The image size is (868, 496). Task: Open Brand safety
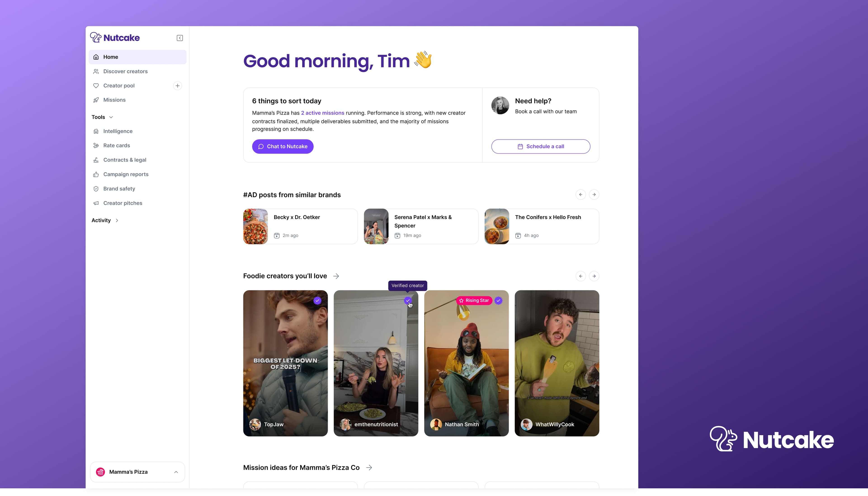138,189
